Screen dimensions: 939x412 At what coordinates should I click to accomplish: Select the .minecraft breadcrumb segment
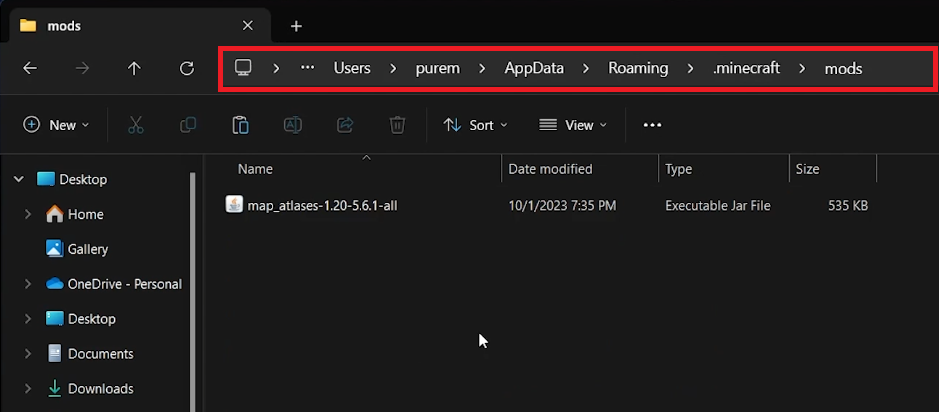coord(745,68)
